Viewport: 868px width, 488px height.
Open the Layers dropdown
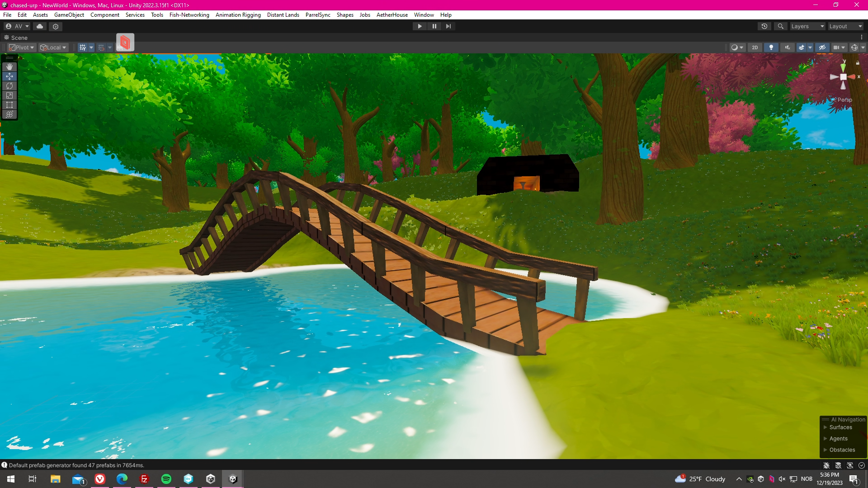[x=807, y=26]
